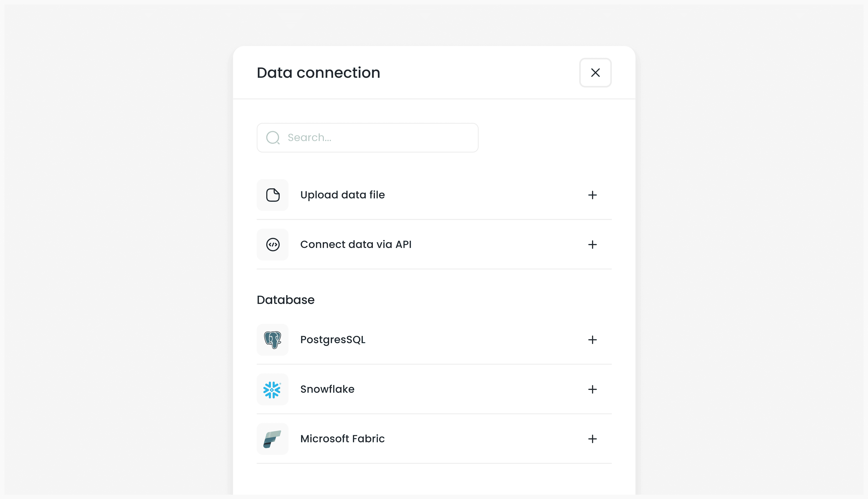This screenshot has width=868, height=499.
Task: Click the Snowflake snowflake icon
Action: pyautogui.click(x=272, y=389)
